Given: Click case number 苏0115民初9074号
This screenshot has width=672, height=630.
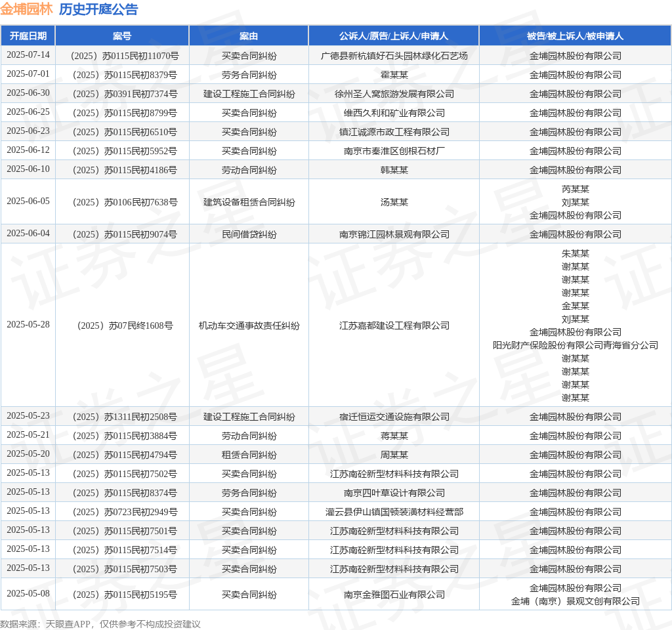Looking at the screenshot, I should [125, 234].
